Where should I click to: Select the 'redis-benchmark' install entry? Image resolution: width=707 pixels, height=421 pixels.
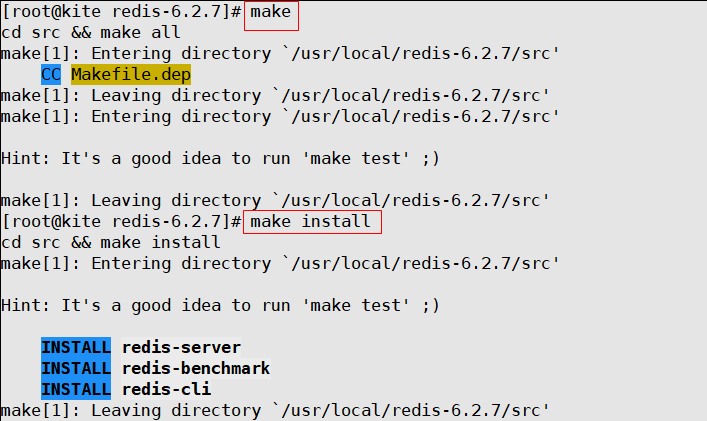tap(196, 369)
